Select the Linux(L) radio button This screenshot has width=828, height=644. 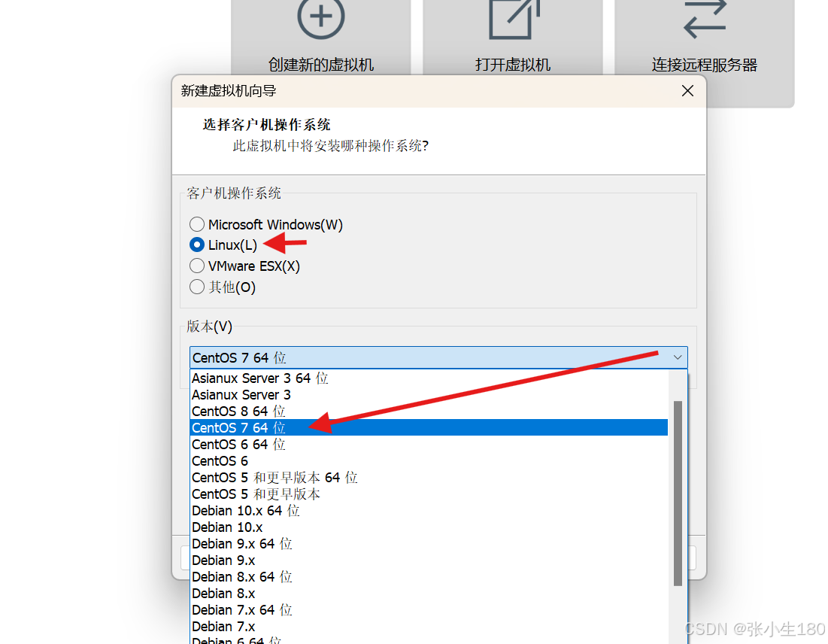(197, 245)
